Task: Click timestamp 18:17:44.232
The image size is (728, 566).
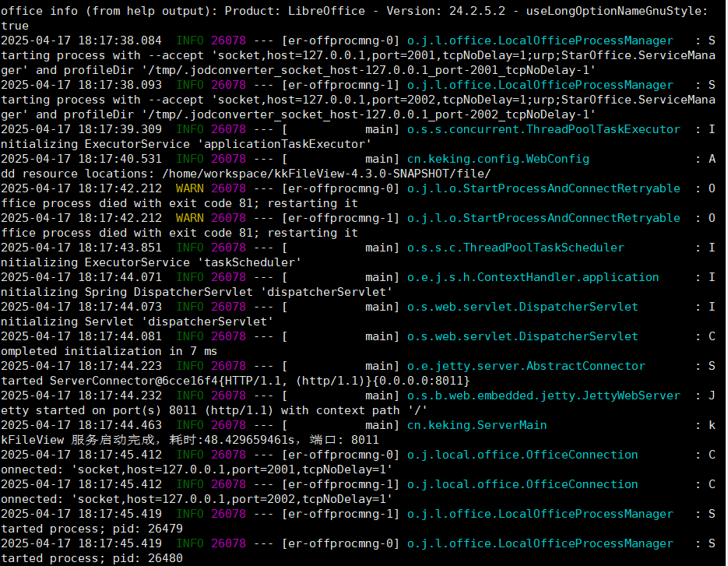Action: tap(120, 395)
